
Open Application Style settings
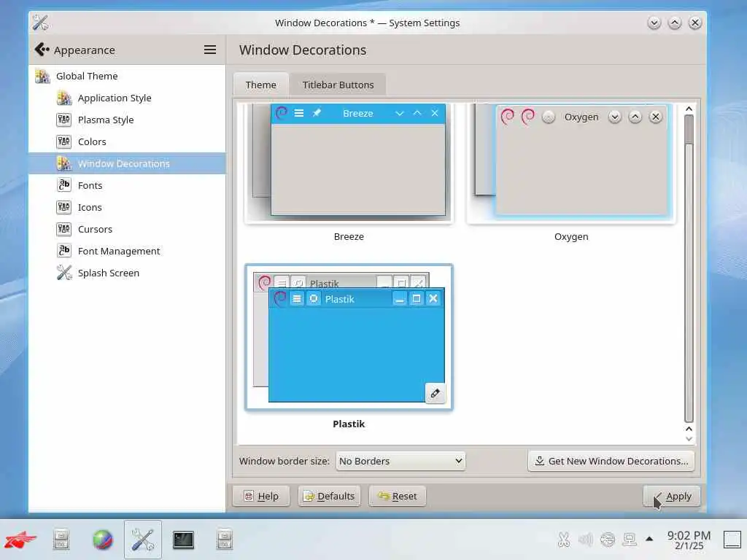127,98
